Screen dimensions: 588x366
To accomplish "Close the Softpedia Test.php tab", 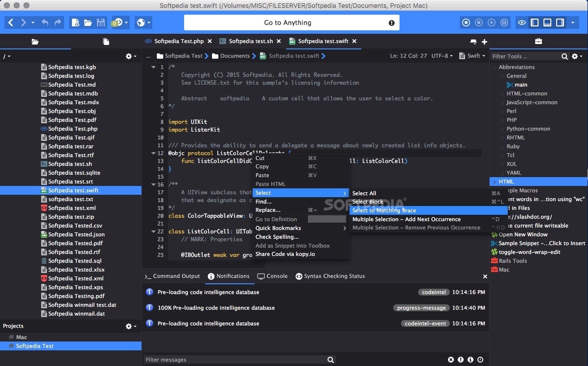I will [x=210, y=42].
